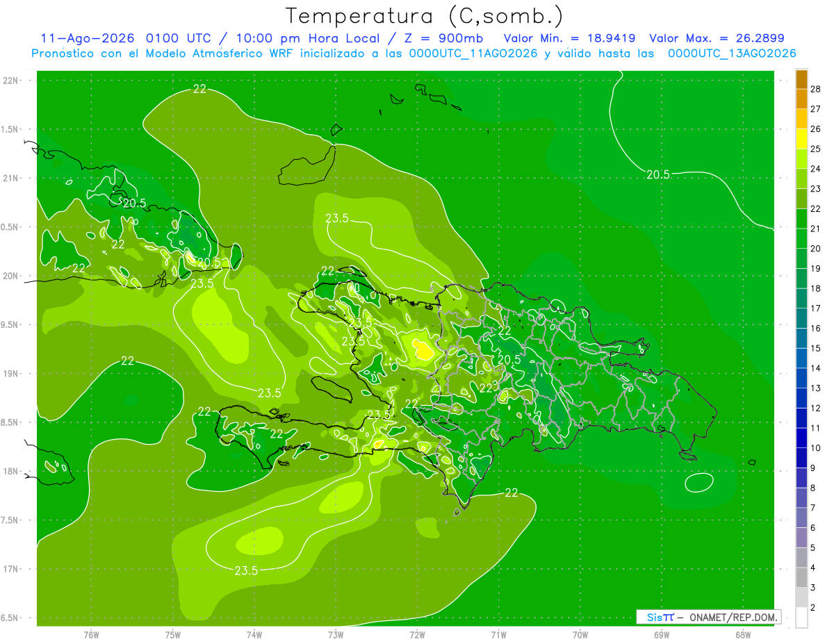The width and height of the screenshot is (834, 644).
Task: Click the "75W" longitude label
Action: click(172, 634)
